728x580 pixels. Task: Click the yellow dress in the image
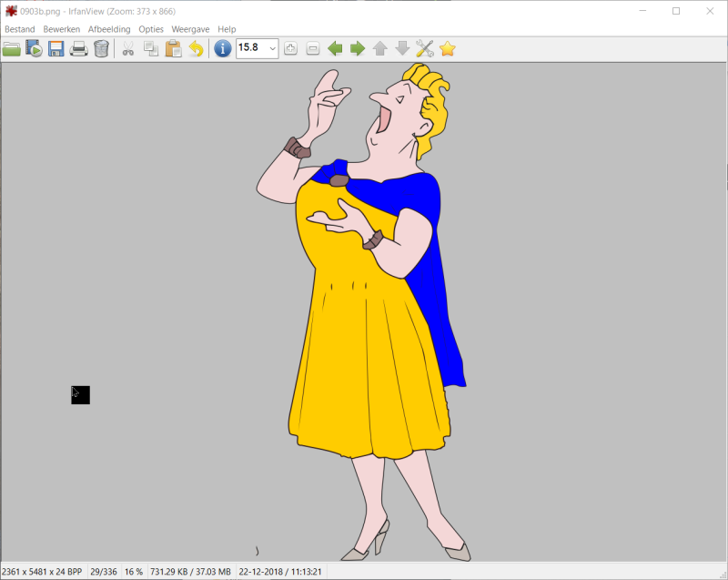(x=364, y=364)
